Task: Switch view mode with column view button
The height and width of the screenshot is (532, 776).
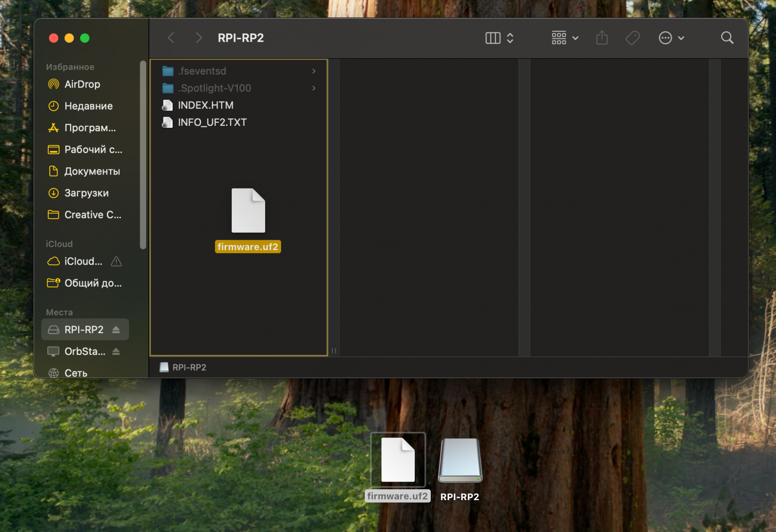Action: coord(492,38)
